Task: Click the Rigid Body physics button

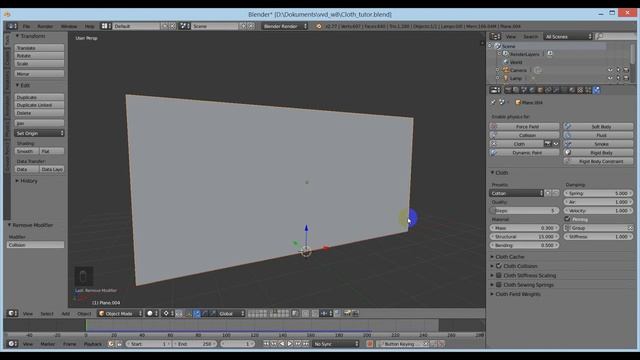Action: point(598,152)
